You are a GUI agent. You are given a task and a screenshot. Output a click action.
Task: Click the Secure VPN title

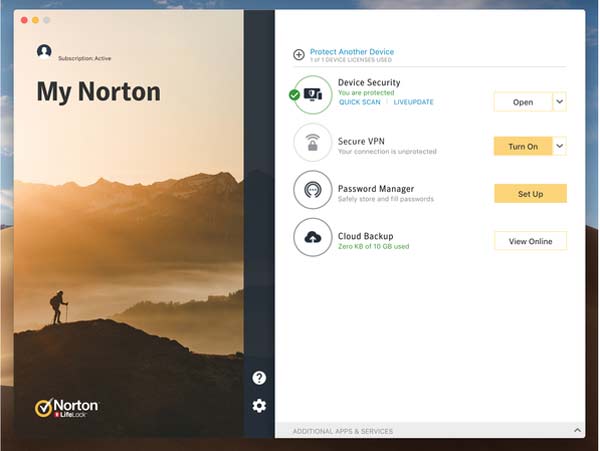coord(361,141)
